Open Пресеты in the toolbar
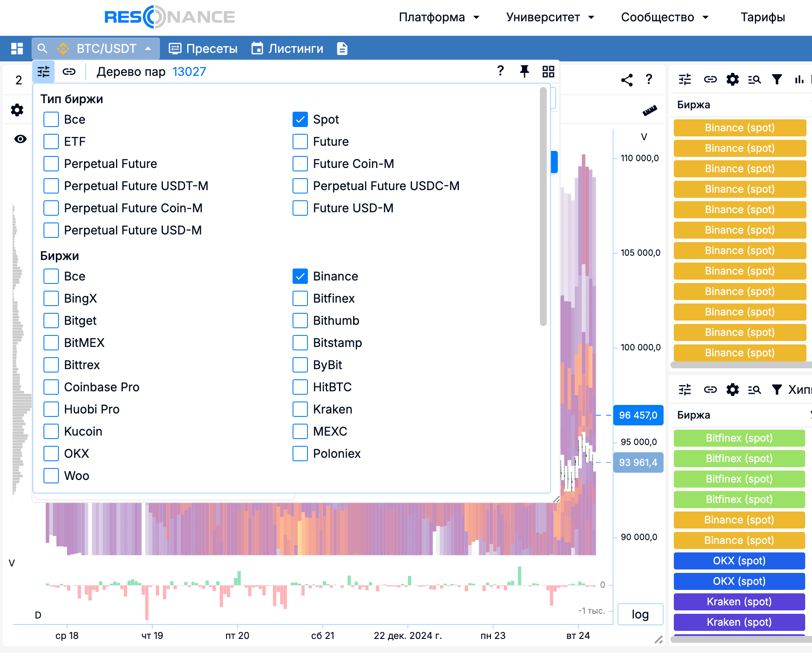 [203, 49]
